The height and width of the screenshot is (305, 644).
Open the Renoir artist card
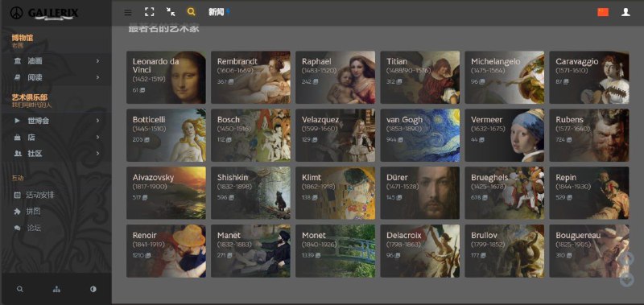click(166, 251)
